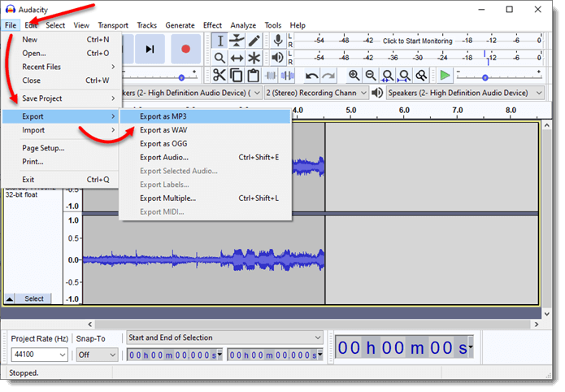Choose Export as WAV
Image resolution: width=565 pixels, height=392 pixels.
tap(206, 130)
